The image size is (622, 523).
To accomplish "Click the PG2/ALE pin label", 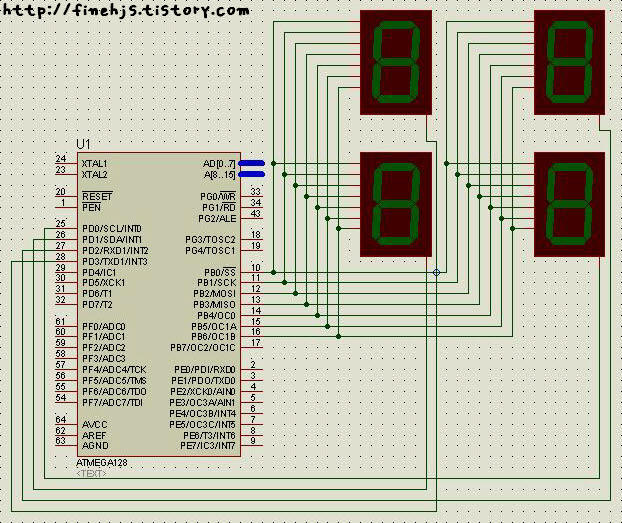I will 217,219.
